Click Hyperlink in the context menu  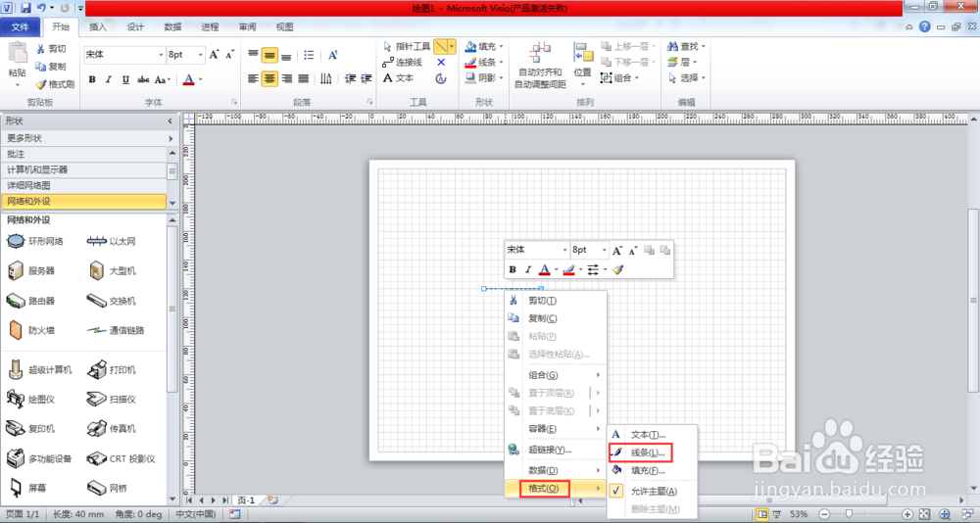[x=549, y=450]
